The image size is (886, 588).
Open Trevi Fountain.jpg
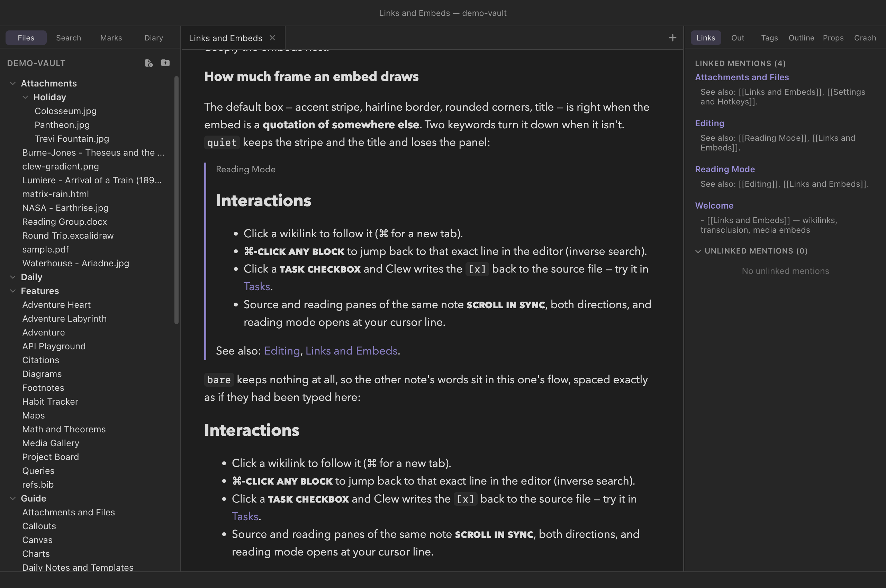72,139
